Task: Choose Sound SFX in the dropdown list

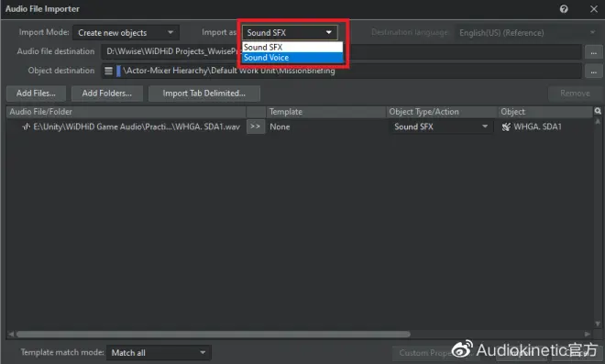Action: coord(292,47)
